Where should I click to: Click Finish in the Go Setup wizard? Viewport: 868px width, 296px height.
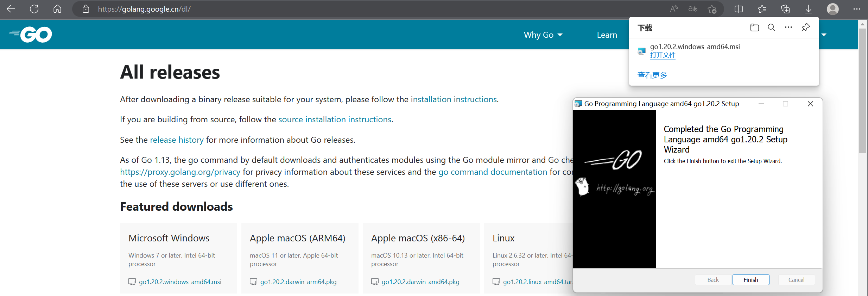pos(751,280)
